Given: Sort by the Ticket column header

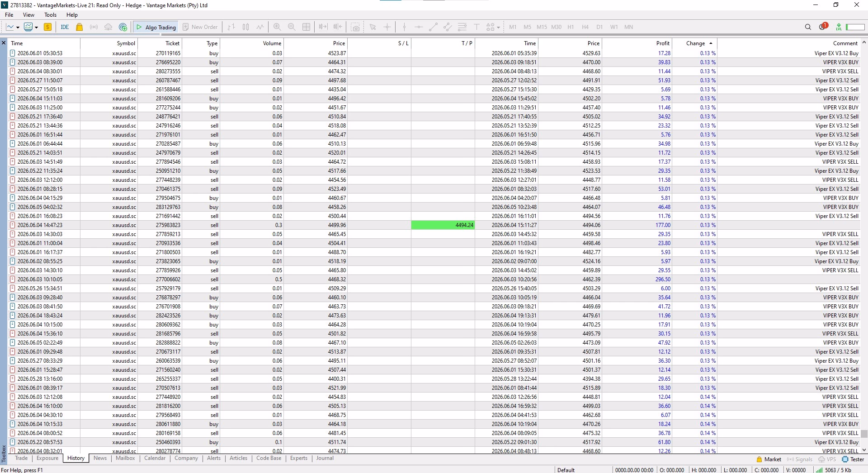Looking at the screenshot, I should coord(160,43).
